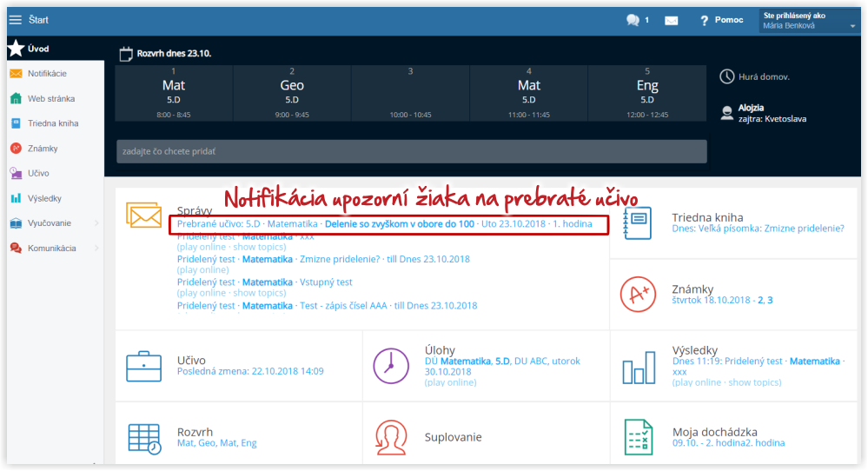Viewport: 868px width, 471px height.
Task: Open Známky in the sidebar
Action: point(43,149)
